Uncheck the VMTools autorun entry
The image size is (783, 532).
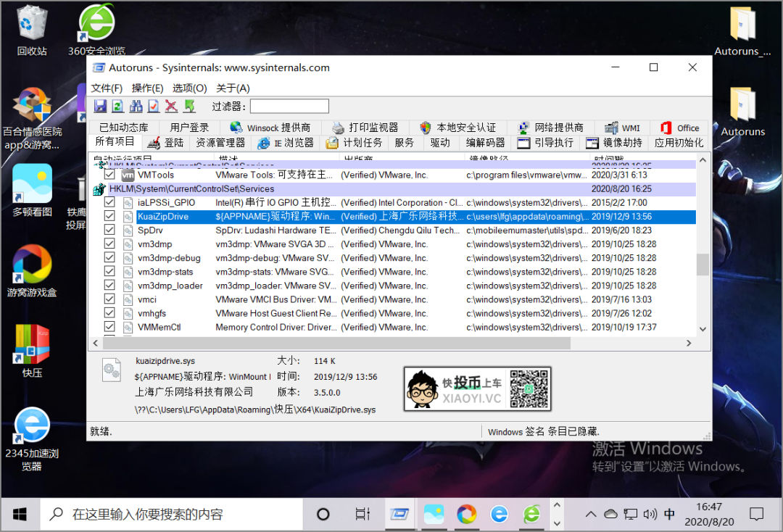pyautogui.click(x=109, y=175)
